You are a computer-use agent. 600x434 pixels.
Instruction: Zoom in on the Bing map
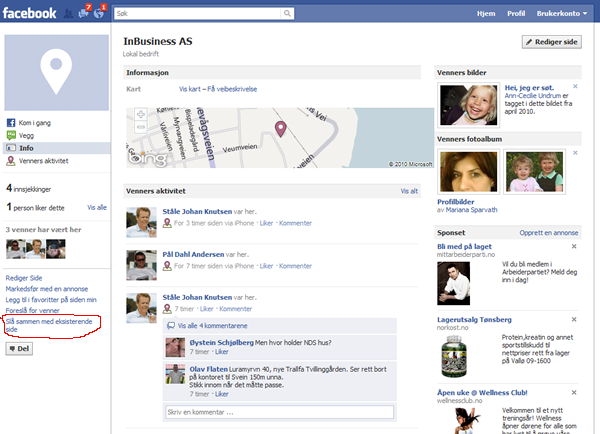141,114
